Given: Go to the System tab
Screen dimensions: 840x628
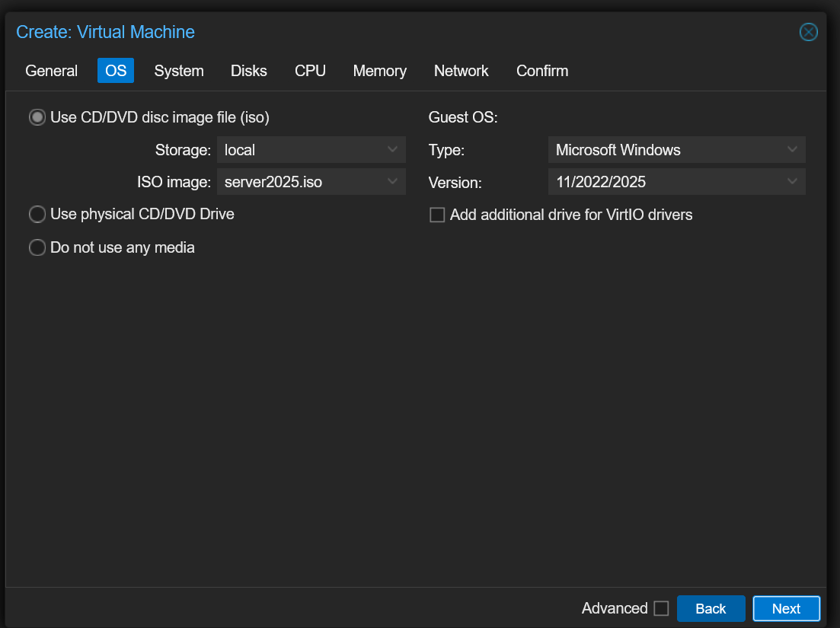Looking at the screenshot, I should coord(179,71).
